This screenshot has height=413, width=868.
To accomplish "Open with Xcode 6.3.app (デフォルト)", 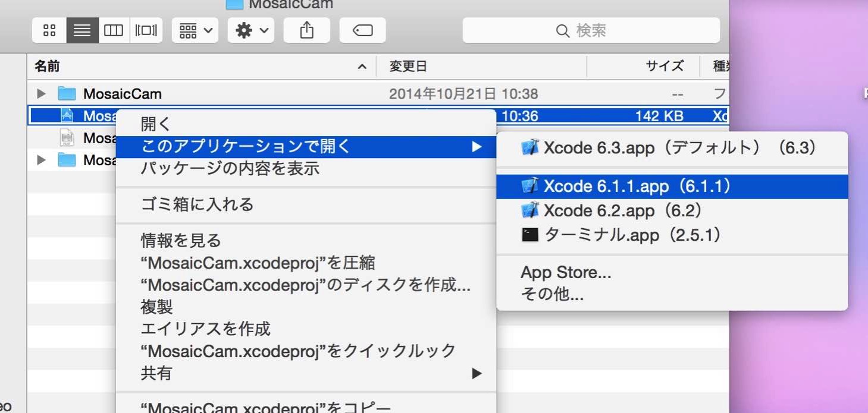I will click(672, 148).
